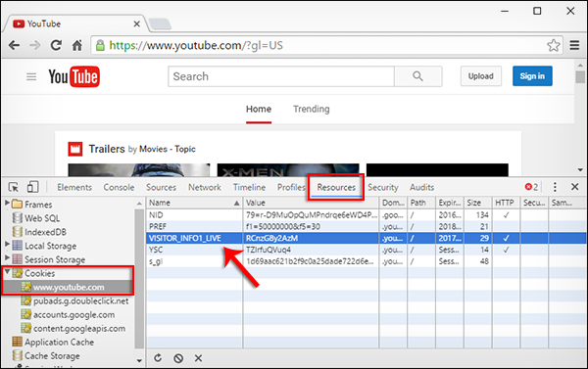588x369 pixels.
Task: Go to the browser home icon
Action: click(x=77, y=45)
